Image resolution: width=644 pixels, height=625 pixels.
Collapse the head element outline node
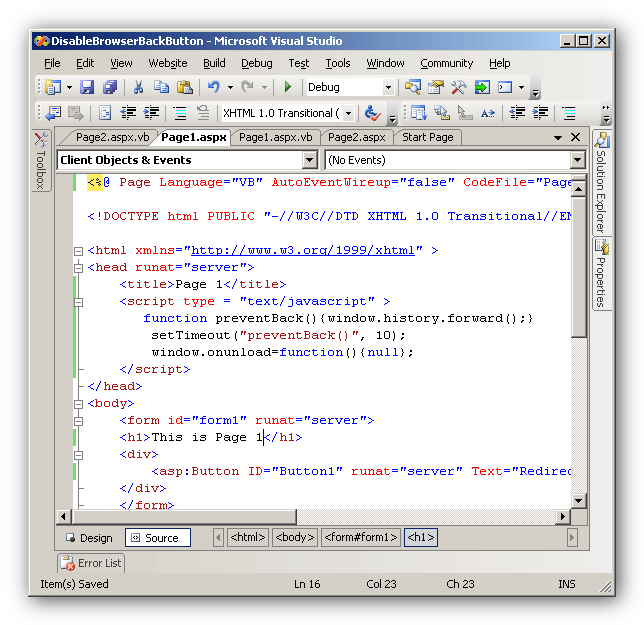tap(79, 267)
